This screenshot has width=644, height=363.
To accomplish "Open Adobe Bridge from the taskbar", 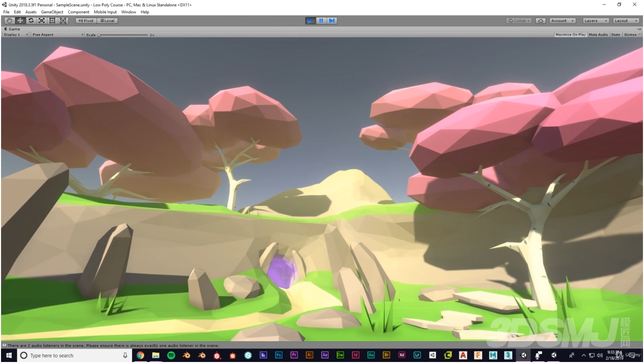I will point(387,355).
